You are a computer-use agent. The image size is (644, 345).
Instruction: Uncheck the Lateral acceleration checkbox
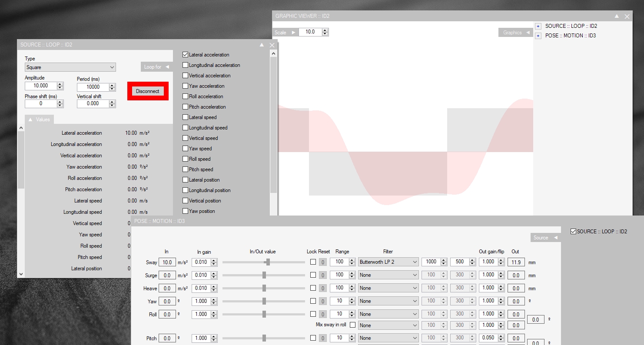[186, 55]
